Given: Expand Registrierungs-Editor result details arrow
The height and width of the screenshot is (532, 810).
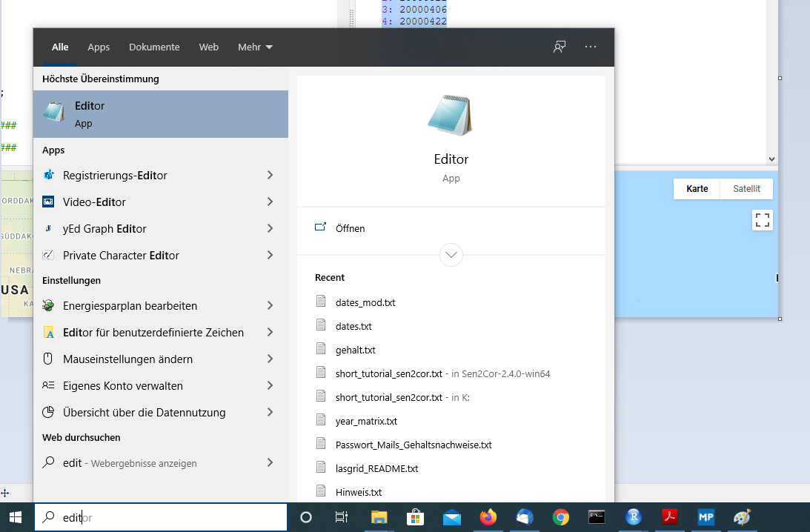Looking at the screenshot, I should [270, 175].
